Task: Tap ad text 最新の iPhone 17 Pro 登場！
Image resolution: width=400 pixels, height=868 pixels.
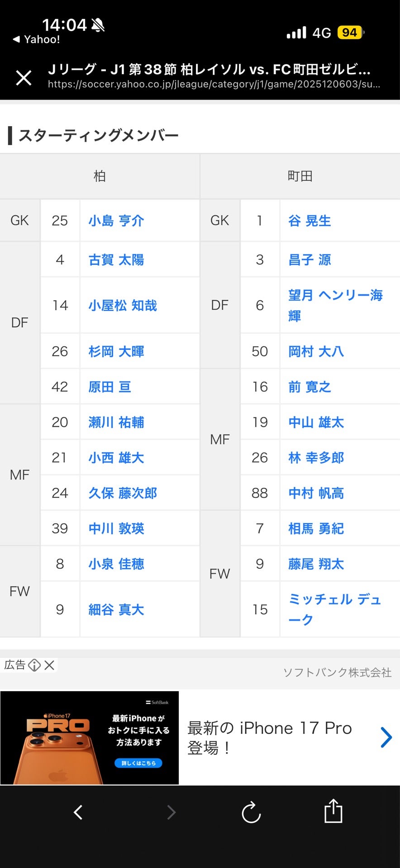Action: pyautogui.click(x=270, y=737)
